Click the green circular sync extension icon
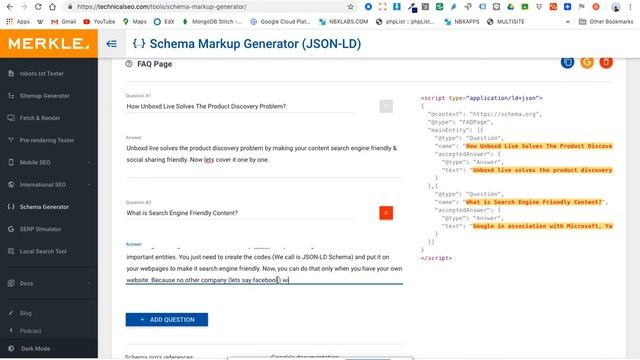 439,7
